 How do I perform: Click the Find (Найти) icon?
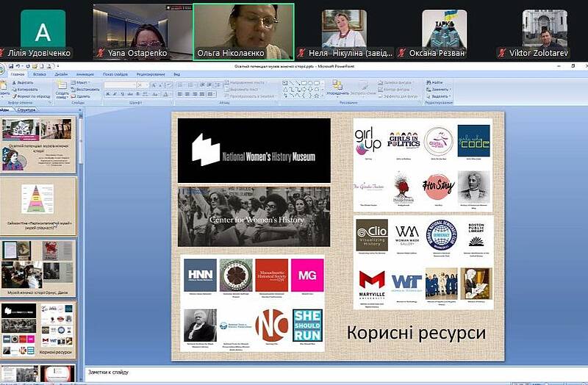pos(437,82)
